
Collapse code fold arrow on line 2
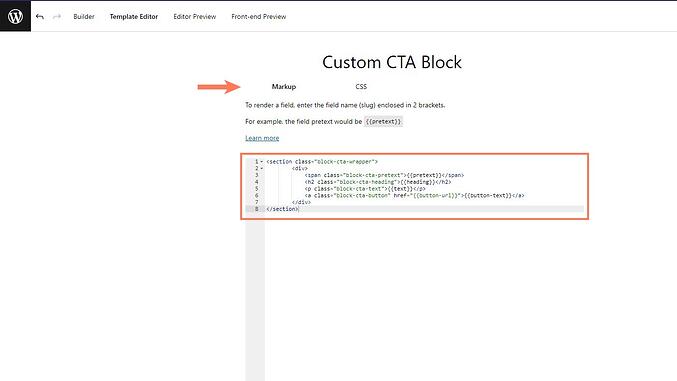[262, 168]
